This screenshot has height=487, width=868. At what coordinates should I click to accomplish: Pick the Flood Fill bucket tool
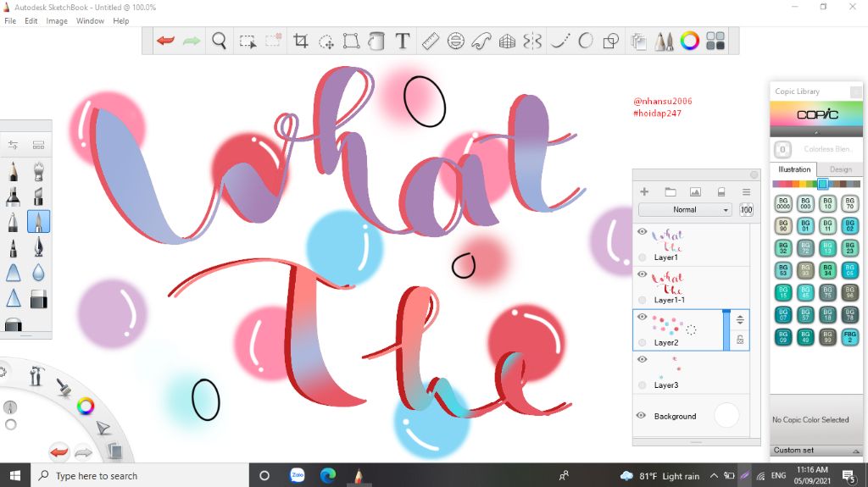coord(376,41)
